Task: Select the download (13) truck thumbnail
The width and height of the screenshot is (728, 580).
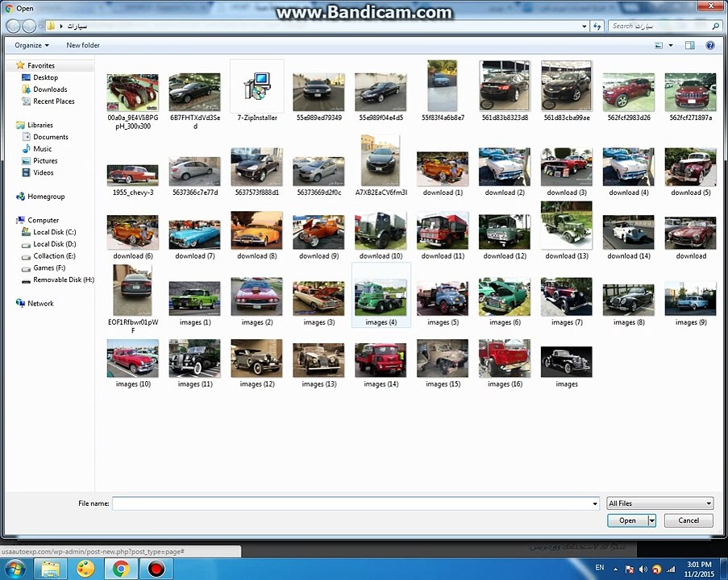Action: (x=567, y=225)
